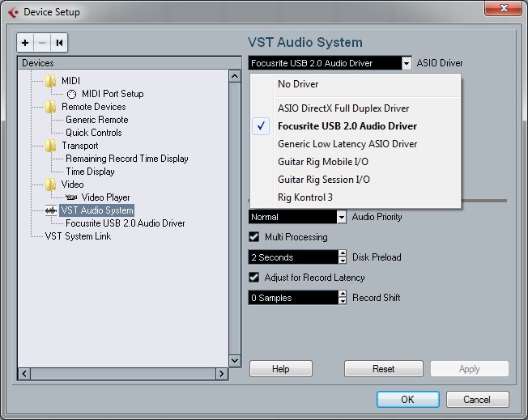Select MIDI Port Setup tree item
This screenshot has height=420, width=528.
click(x=113, y=94)
